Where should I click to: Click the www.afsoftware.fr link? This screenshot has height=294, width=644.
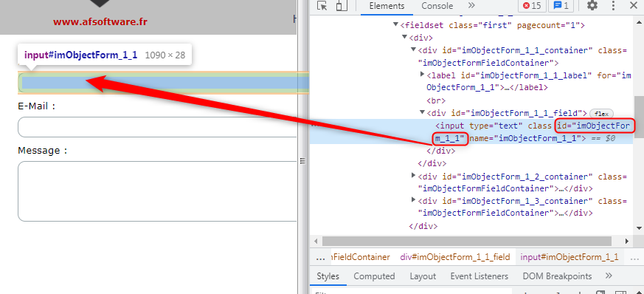(100, 22)
